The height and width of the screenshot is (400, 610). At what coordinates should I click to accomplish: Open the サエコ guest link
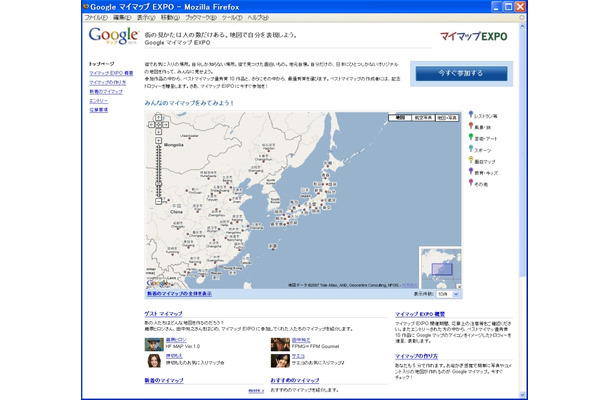point(298,356)
